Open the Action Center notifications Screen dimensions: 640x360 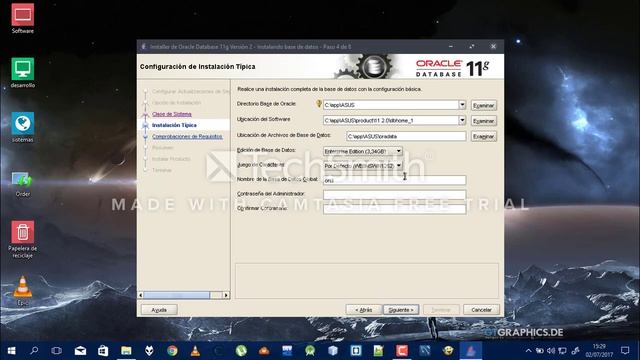(x=625, y=351)
